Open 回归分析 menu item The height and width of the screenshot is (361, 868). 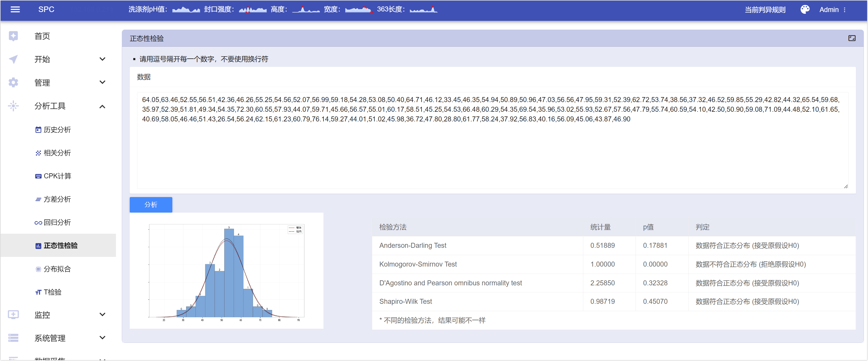58,223
